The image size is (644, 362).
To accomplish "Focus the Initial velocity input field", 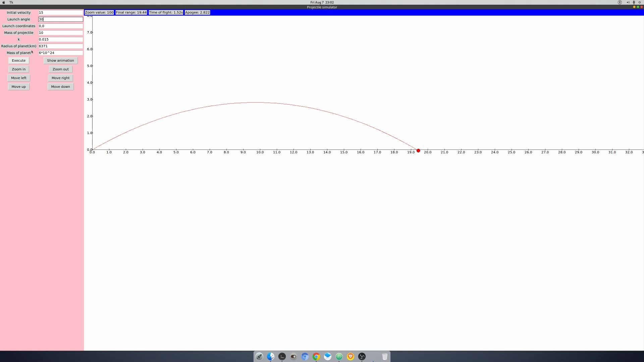I will tap(60, 13).
